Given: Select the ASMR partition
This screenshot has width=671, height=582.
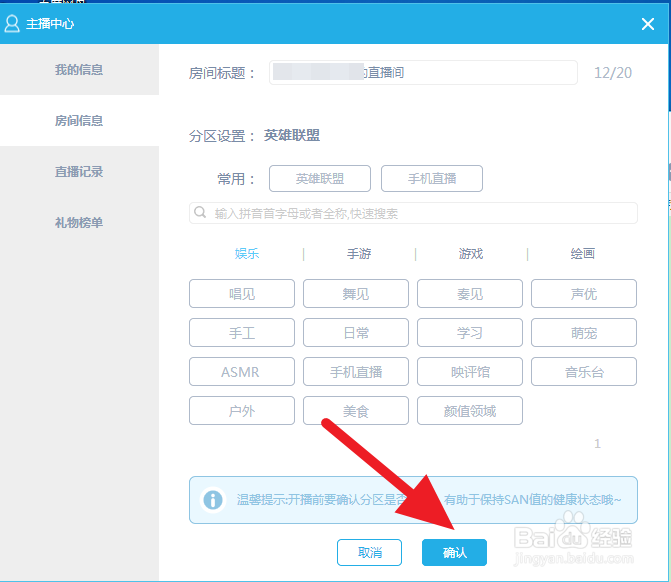Looking at the screenshot, I should (x=242, y=371).
